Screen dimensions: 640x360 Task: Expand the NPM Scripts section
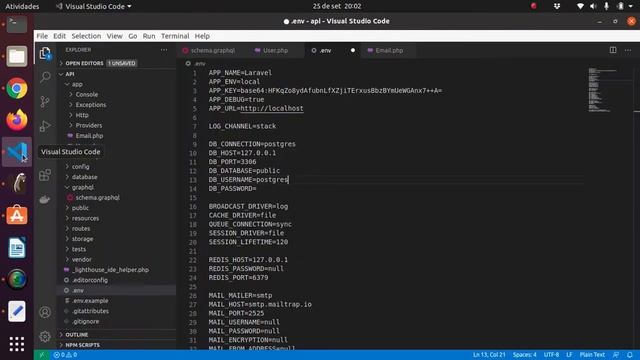tap(82, 345)
